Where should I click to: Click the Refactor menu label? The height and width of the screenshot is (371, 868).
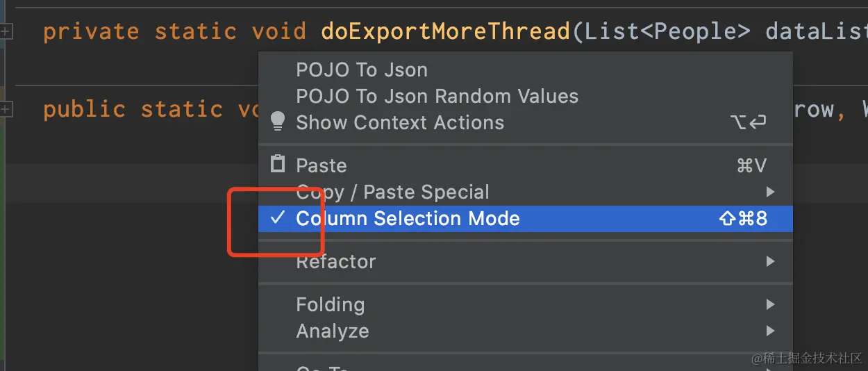336,262
